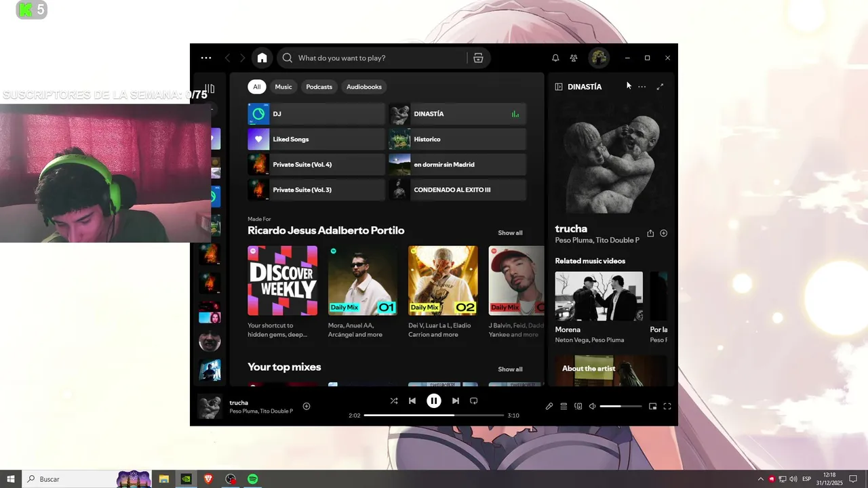Open the notifications bell
This screenshot has width=868, height=488.
[555, 58]
